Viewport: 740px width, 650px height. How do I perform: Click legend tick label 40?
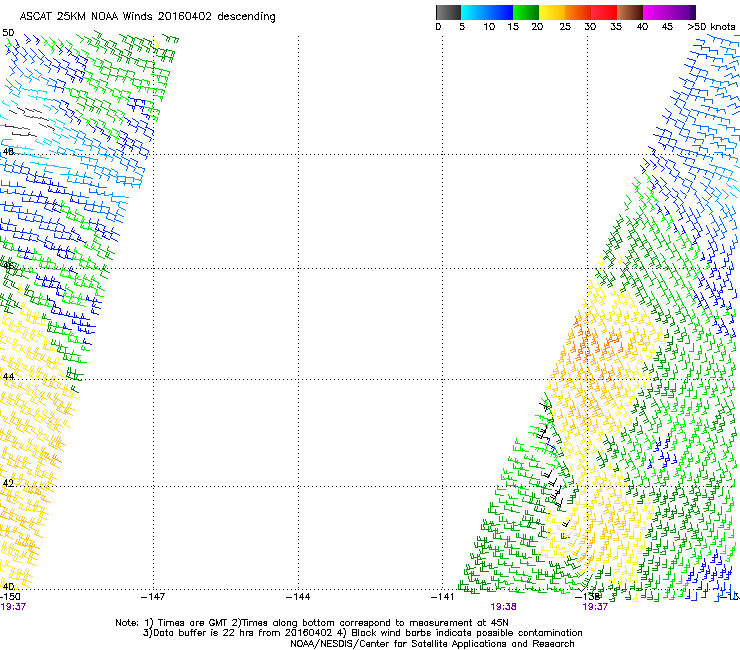(x=642, y=27)
